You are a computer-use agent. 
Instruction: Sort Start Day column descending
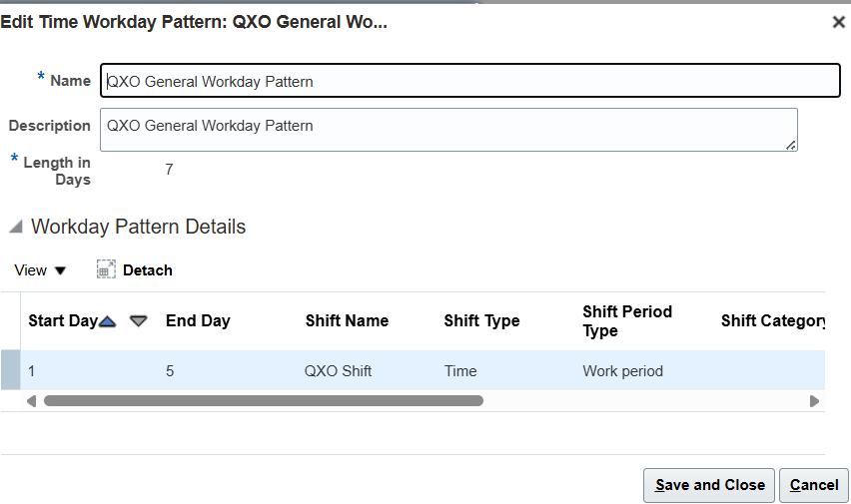pos(139,321)
